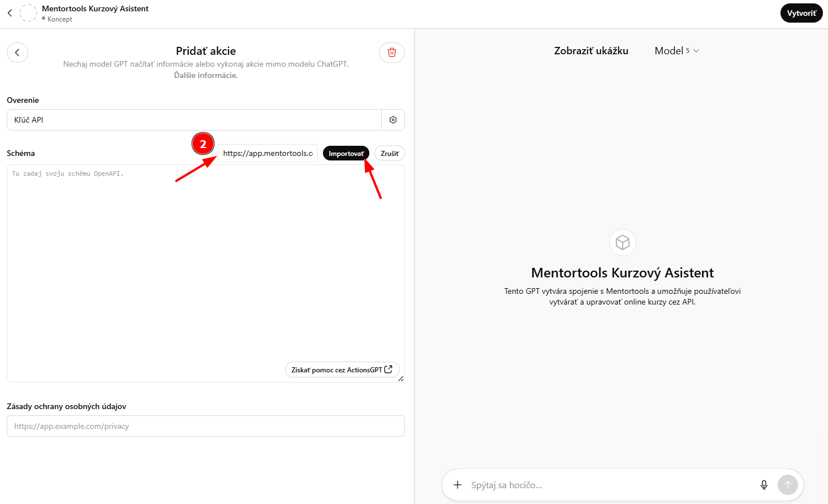Image resolution: width=828 pixels, height=504 pixels.
Task: Cancel the import with the Zrušiť button
Action: pyautogui.click(x=390, y=154)
